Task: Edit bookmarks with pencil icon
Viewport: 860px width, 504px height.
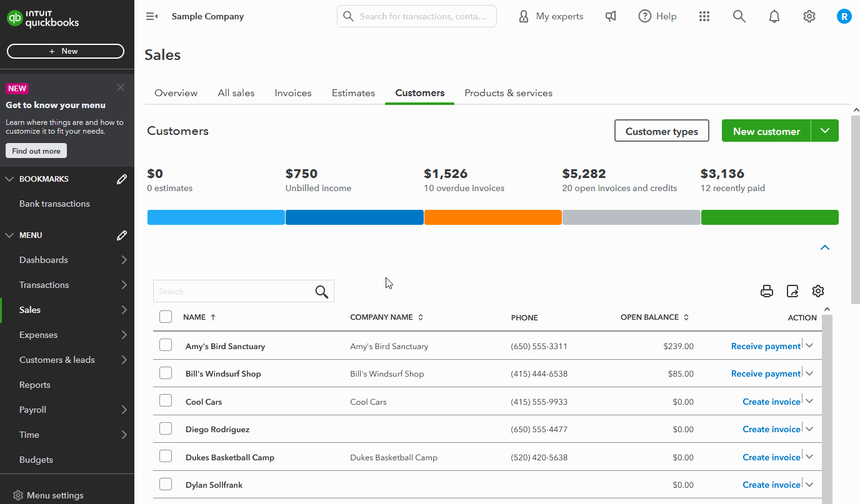Action: 122,179
